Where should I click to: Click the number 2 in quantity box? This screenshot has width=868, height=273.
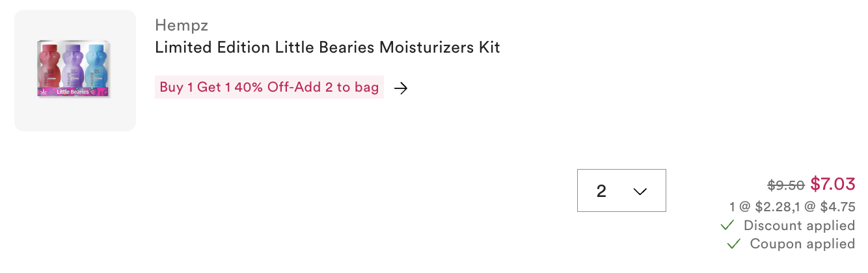pos(601,191)
